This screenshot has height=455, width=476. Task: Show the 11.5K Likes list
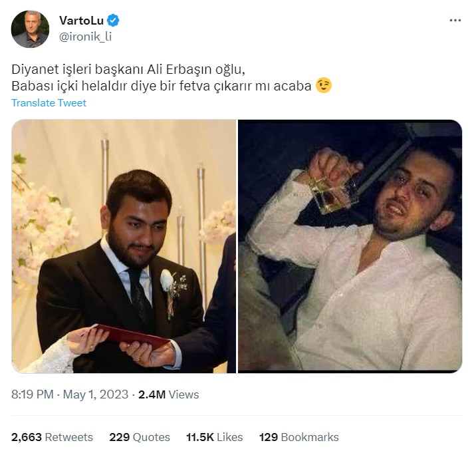click(x=214, y=437)
